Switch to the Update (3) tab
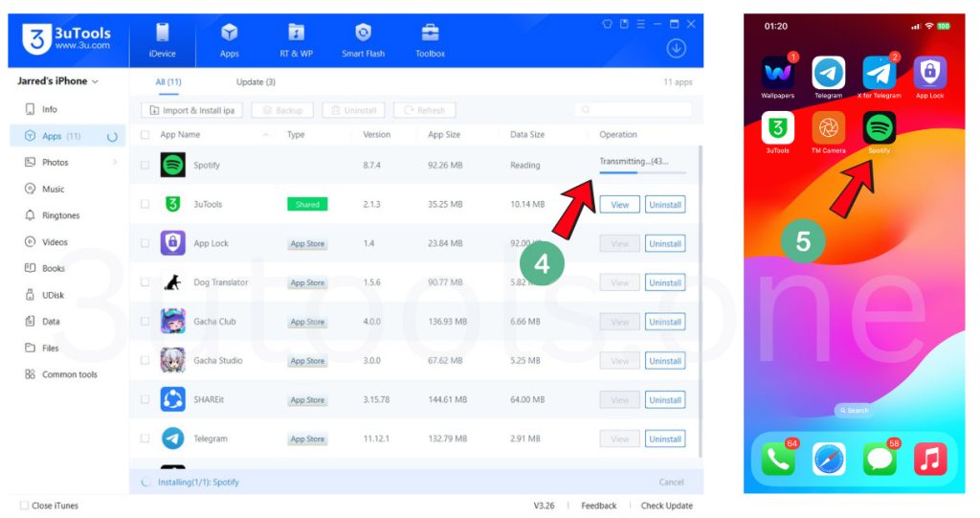 click(x=256, y=82)
